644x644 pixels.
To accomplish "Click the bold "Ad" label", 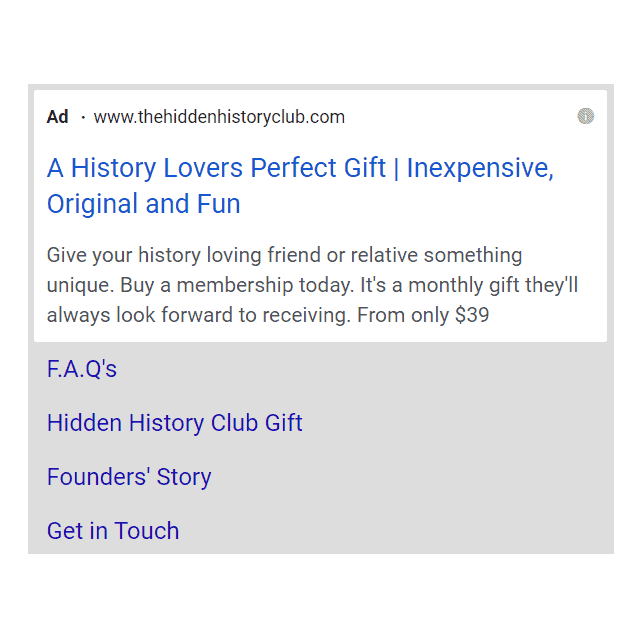I will (x=58, y=117).
